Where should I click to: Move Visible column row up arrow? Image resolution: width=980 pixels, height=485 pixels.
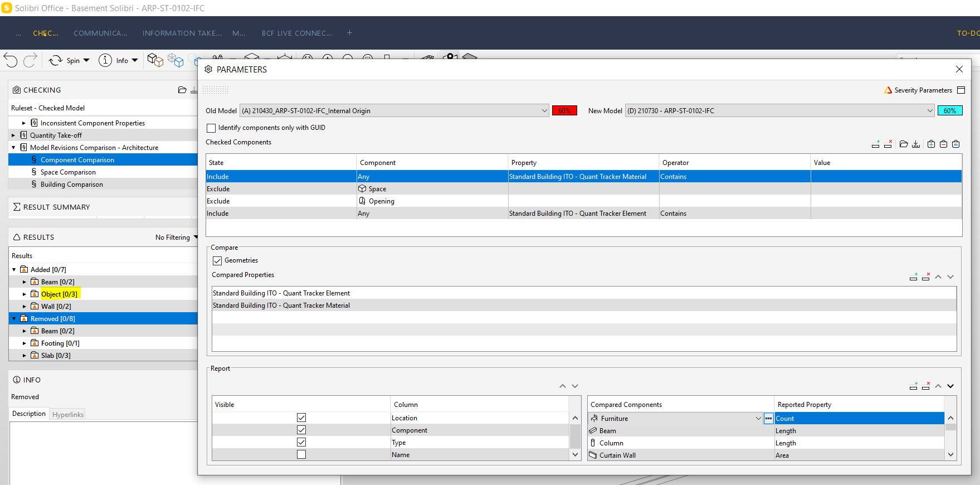tap(563, 386)
